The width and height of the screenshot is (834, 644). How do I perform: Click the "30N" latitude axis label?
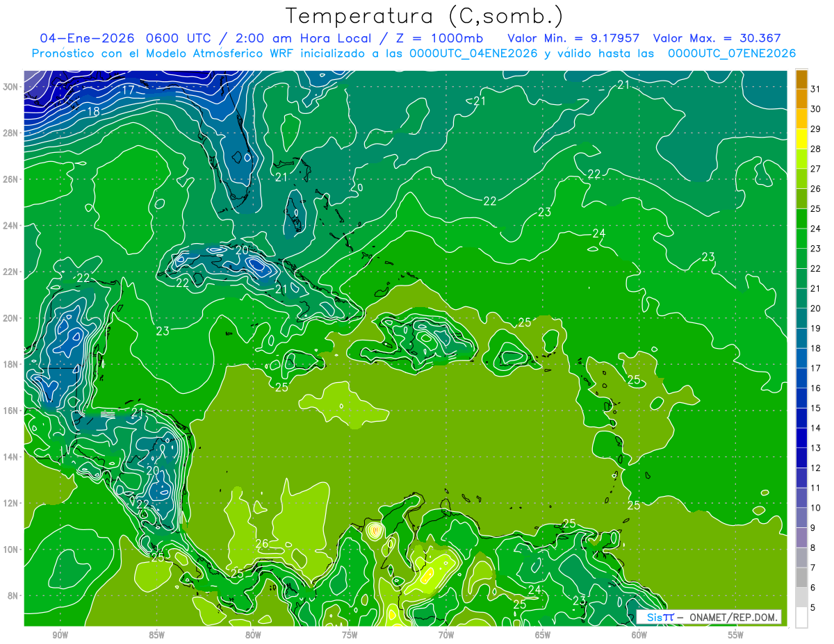click(11, 87)
